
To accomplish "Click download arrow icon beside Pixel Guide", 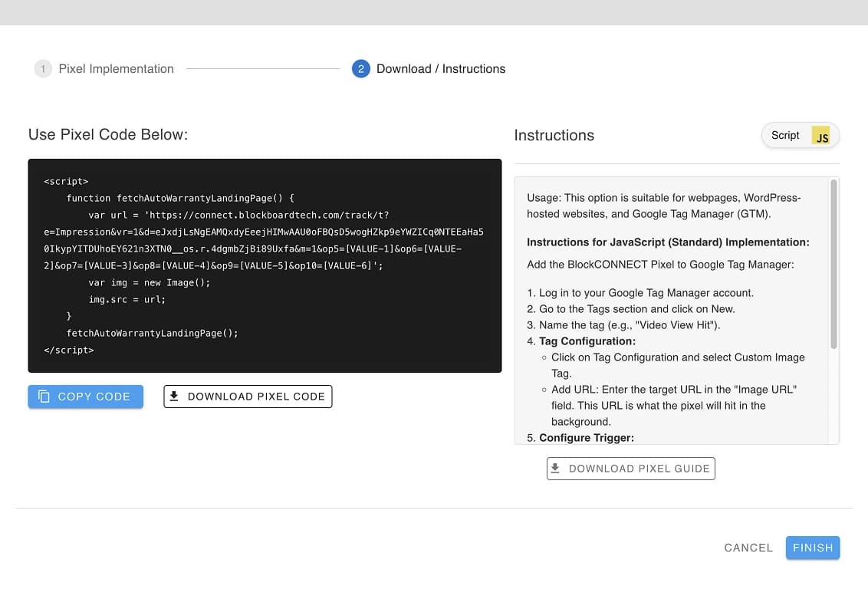I will (x=555, y=468).
